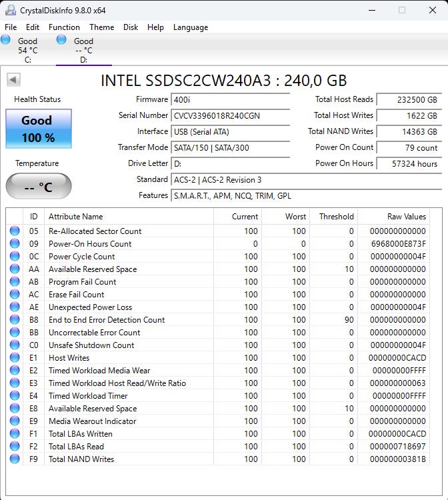The image size is (448, 500).
Task: Click raw value 000000000063
Action: click(x=397, y=383)
